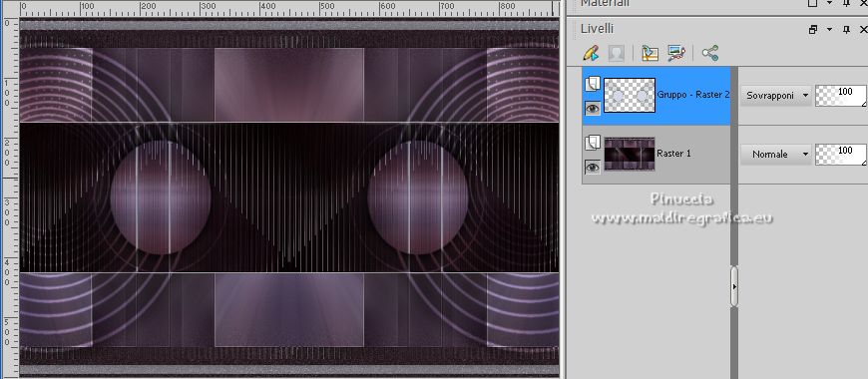The width and height of the screenshot is (868, 379).
Task: Click the layer type icon of Raster 1
Action: click(593, 143)
